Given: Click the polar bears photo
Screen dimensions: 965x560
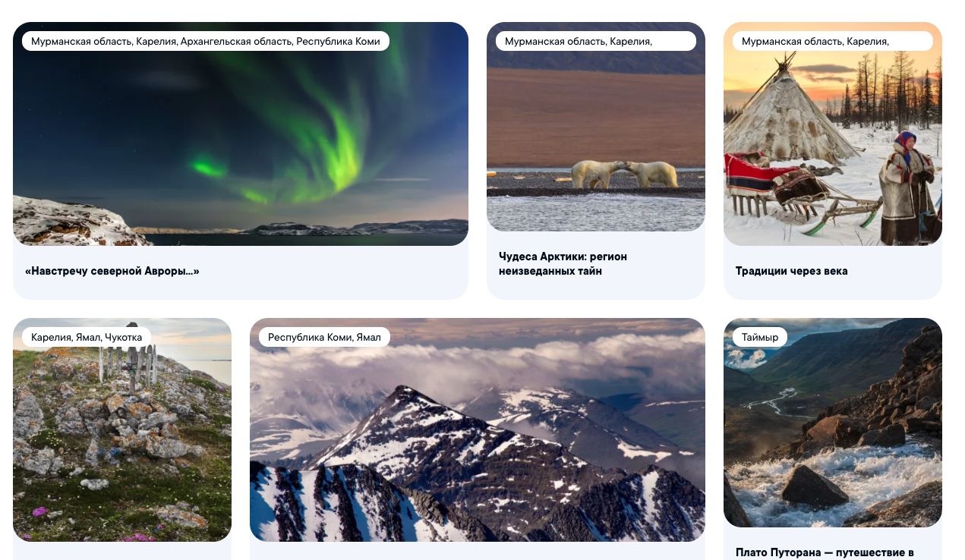Looking at the screenshot, I should pyautogui.click(x=596, y=127).
